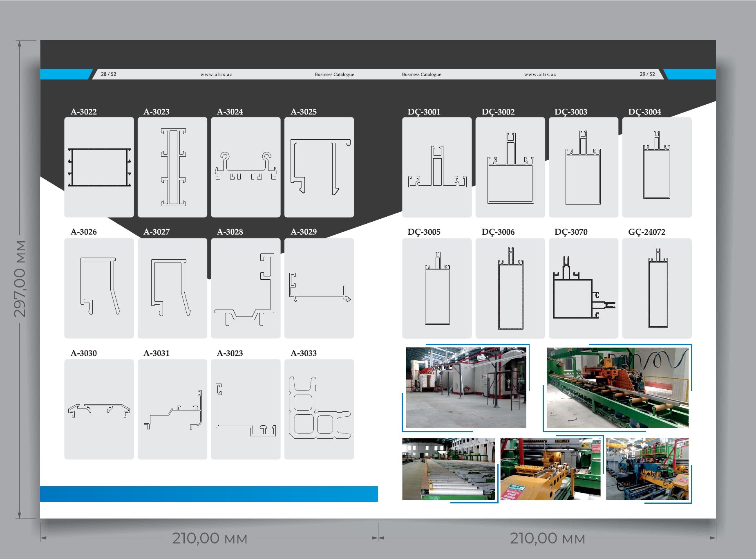
Task: Click the paint line factory hall photo
Action: 466,388
